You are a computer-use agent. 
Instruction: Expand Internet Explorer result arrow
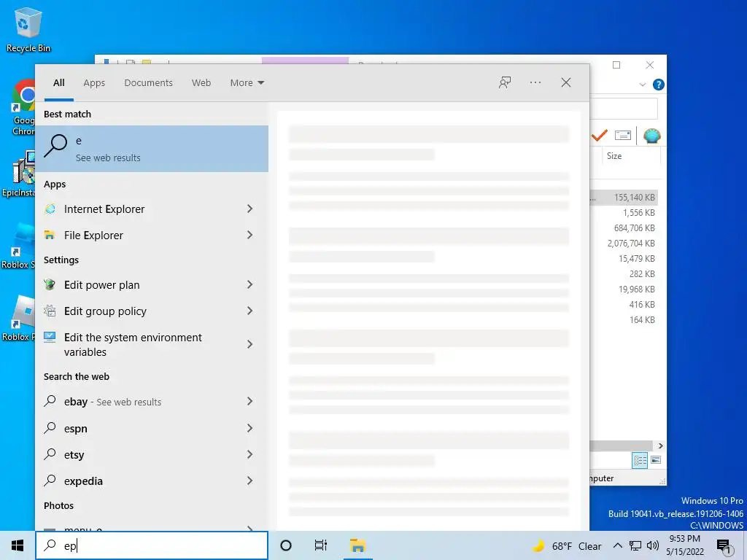pyautogui.click(x=249, y=209)
